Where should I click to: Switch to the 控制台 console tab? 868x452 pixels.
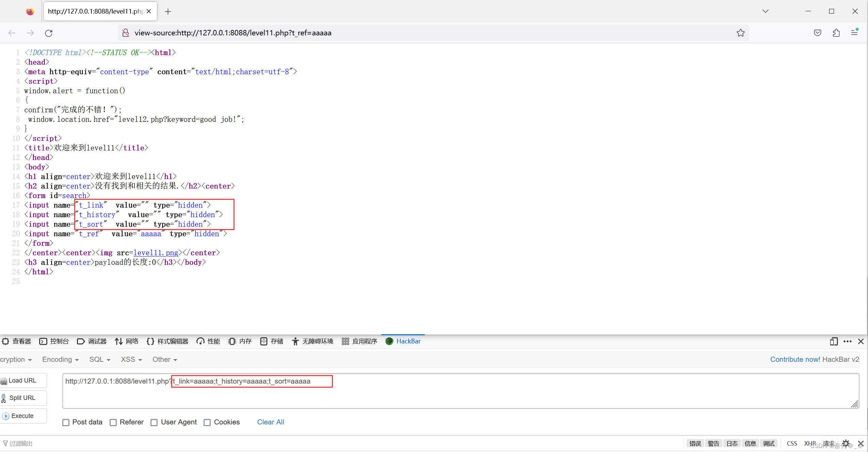tap(54, 341)
